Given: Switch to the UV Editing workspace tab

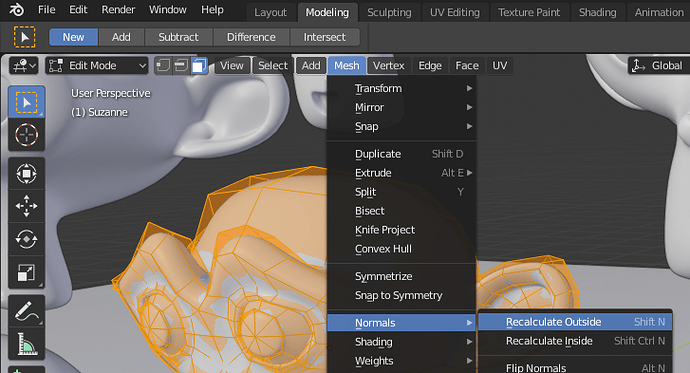Looking at the screenshot, I should point(455,12).
